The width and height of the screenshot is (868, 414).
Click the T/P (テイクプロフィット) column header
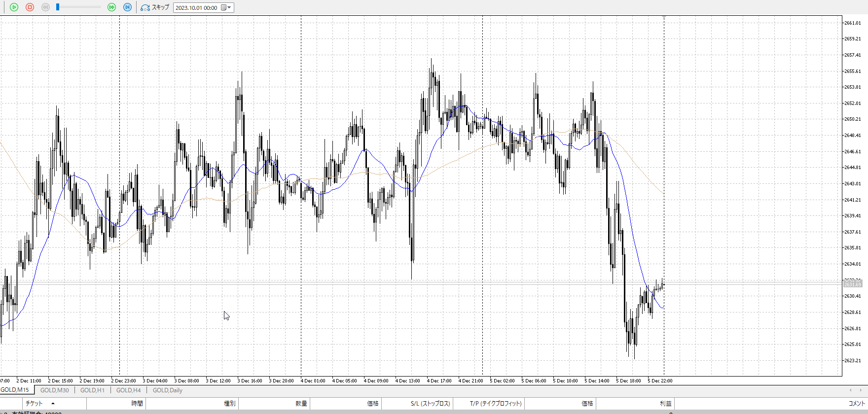495,404
